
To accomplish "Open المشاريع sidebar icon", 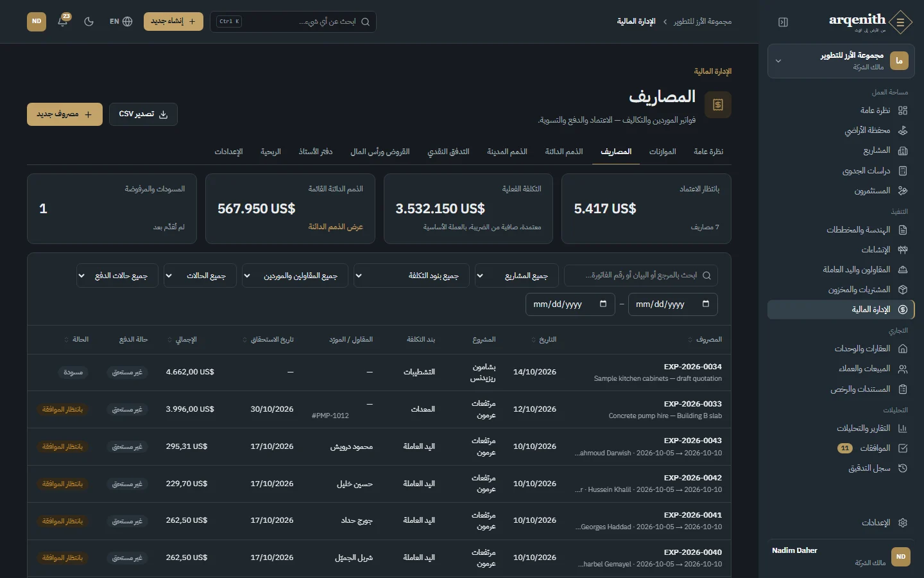I will point(903,150).
